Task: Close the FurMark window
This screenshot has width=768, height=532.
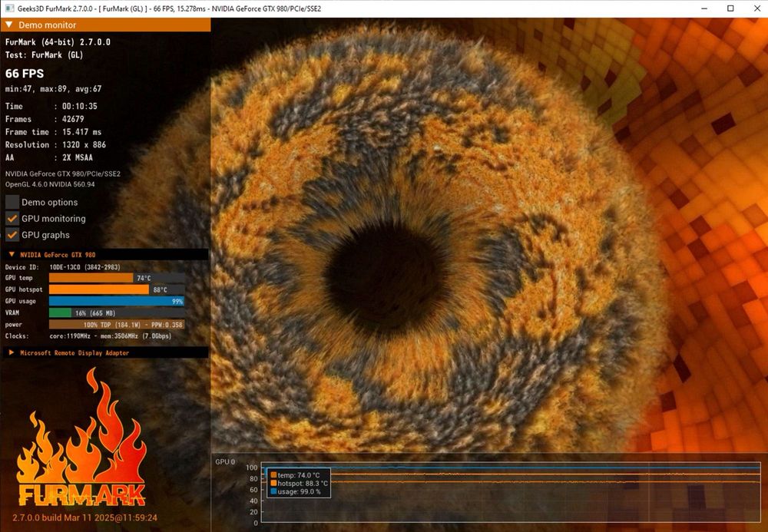Action: 756,8
